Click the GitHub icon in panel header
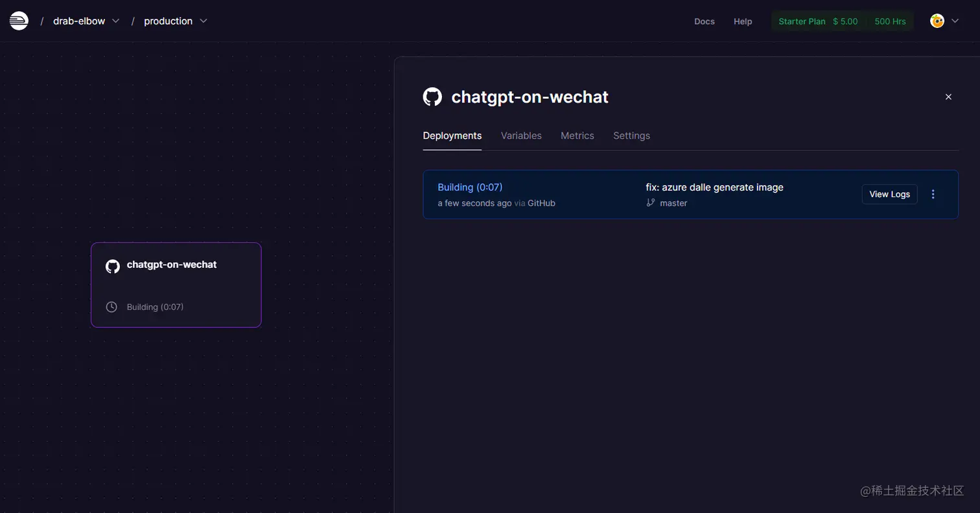This screenshot has width=980, height=513. 432,97
